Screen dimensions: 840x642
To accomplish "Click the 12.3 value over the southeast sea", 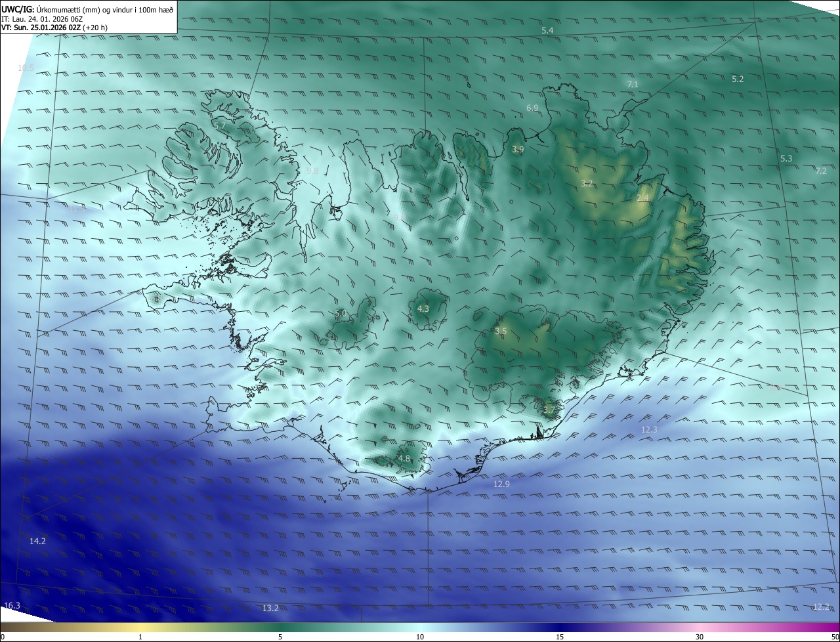I will pyautogui.click(x=649, y=429).
